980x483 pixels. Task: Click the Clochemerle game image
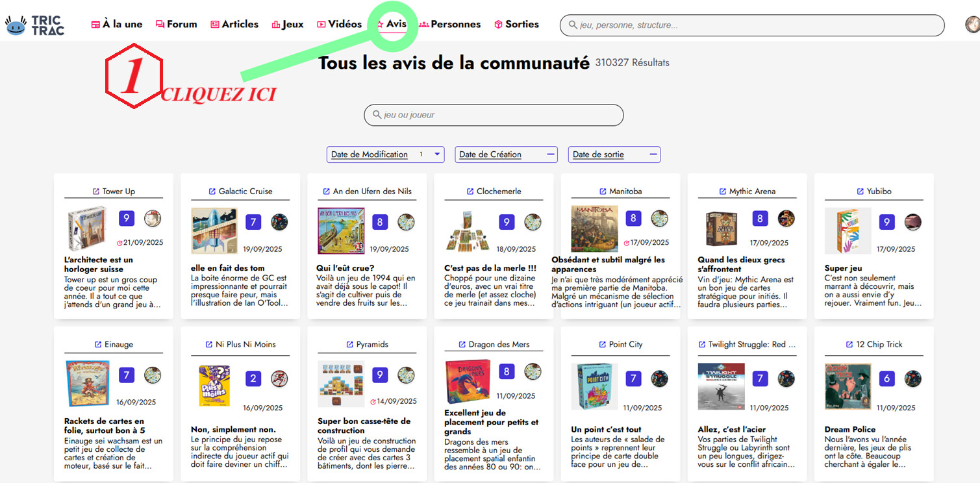pos(468,231)
